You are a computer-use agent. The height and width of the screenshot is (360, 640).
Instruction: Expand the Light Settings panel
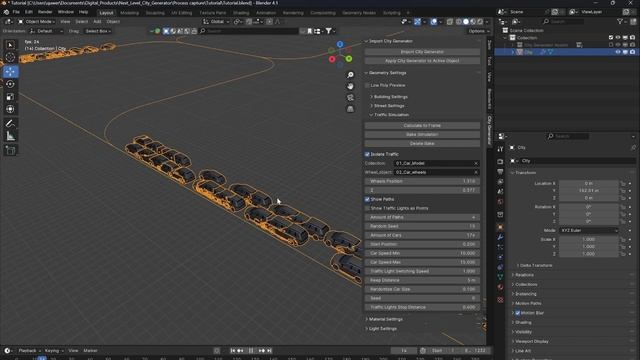click(382, 329)
